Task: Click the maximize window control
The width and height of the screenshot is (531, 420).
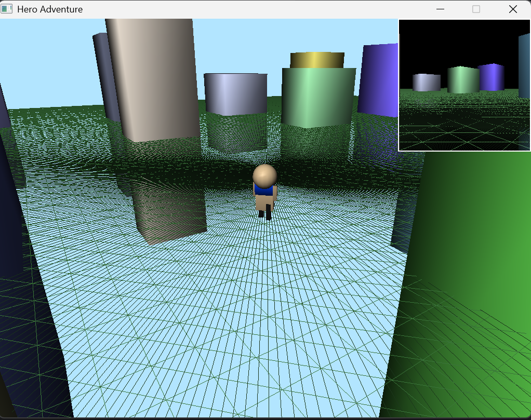Action: pyautogui.click(x=476, y=9)
